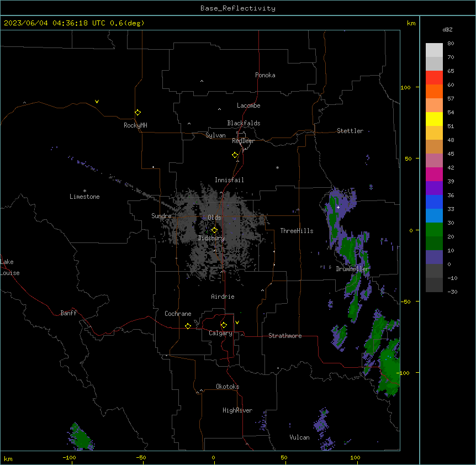Click the green 30 dBZ legend swatch

(x=434, y=230)
